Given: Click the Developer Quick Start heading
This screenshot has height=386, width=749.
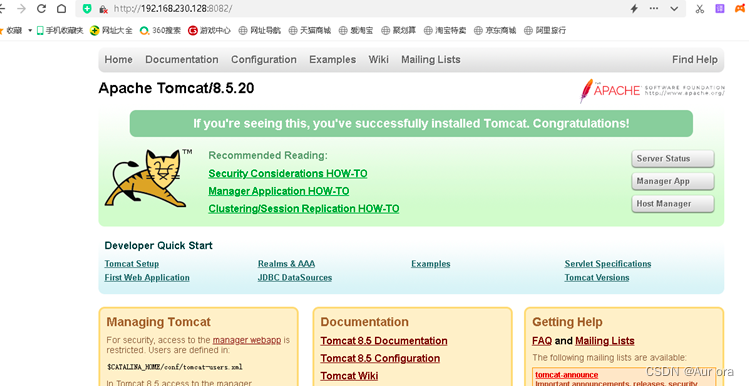Looking at the screenshot, I should coord(158,246).
